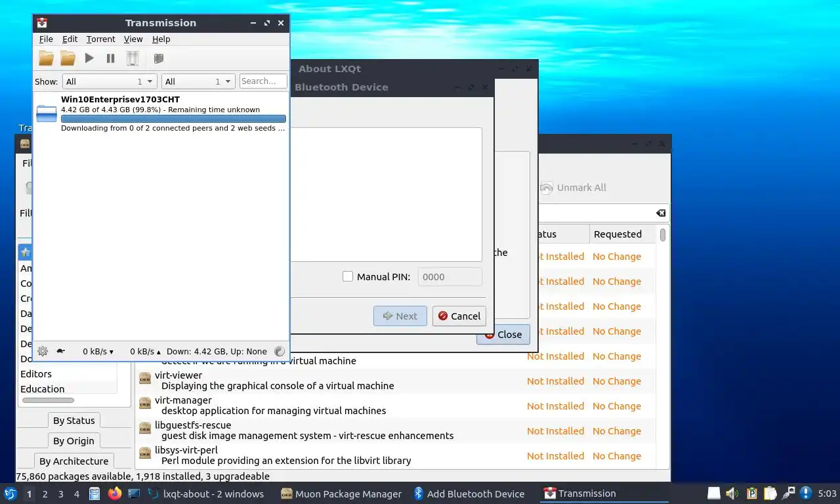Open the Edit menu in Transmission

(x=70, y=39)
